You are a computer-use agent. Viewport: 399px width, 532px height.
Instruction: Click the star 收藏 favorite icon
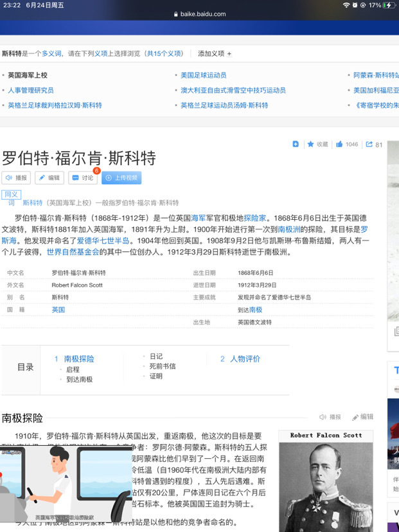coord(310,144)
